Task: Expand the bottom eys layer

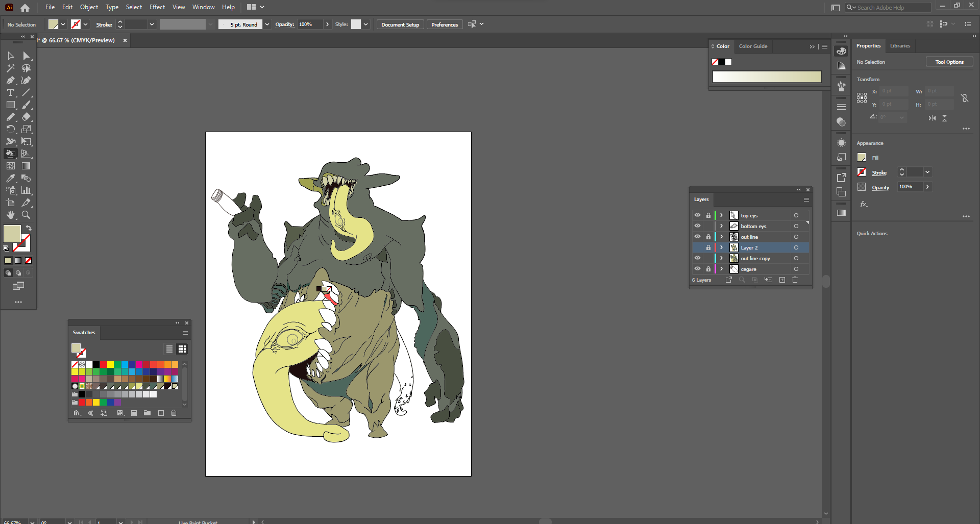Action: tap(722, 226)
